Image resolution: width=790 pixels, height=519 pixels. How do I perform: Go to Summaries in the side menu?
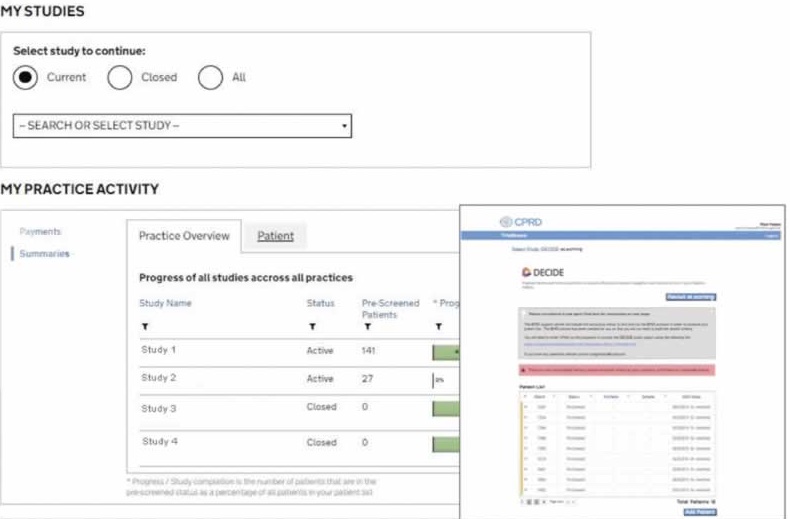pos(44,254)
